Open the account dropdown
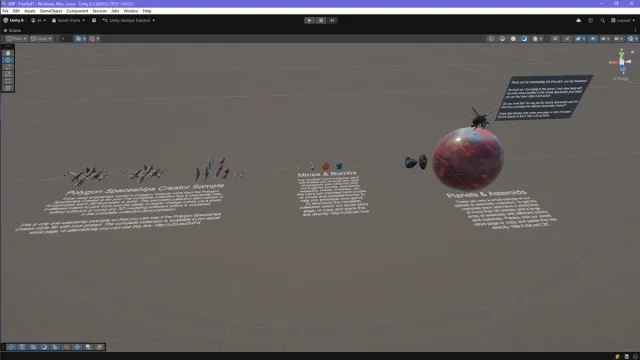 pyautogui.click(x=38, y=20)
